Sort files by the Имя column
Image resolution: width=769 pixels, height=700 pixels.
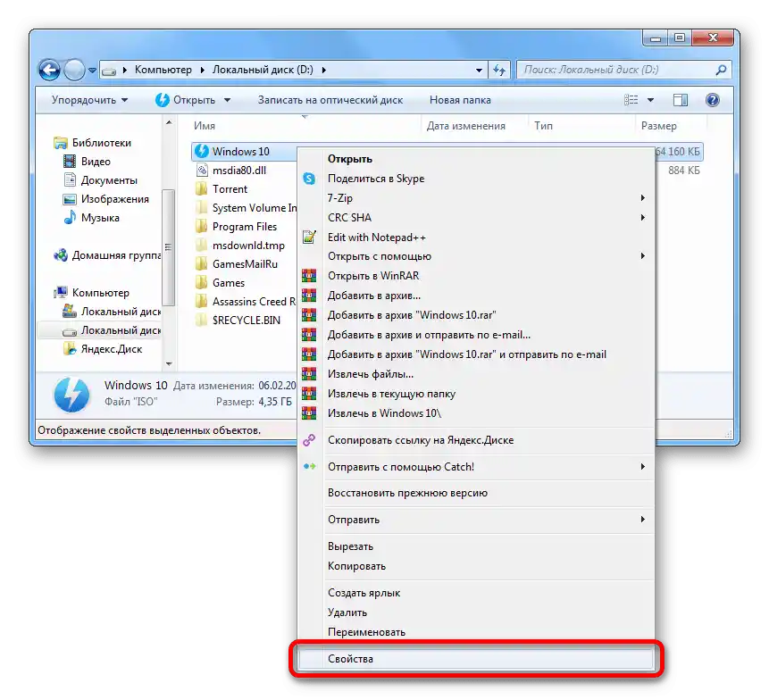(x=205, y=126)
